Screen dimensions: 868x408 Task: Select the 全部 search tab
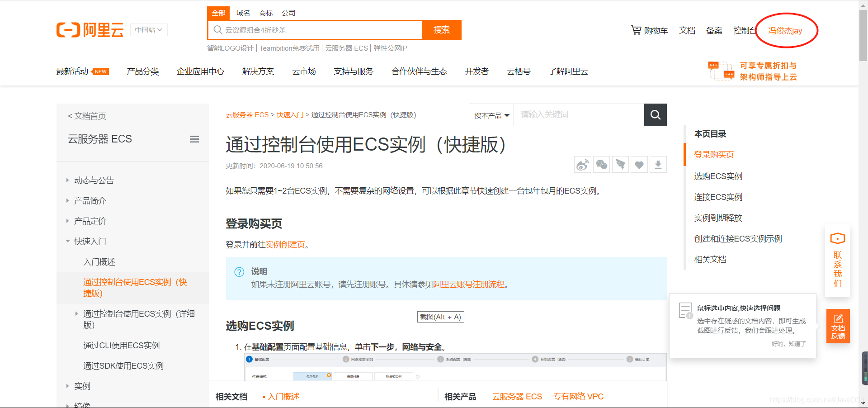(218, 13)
